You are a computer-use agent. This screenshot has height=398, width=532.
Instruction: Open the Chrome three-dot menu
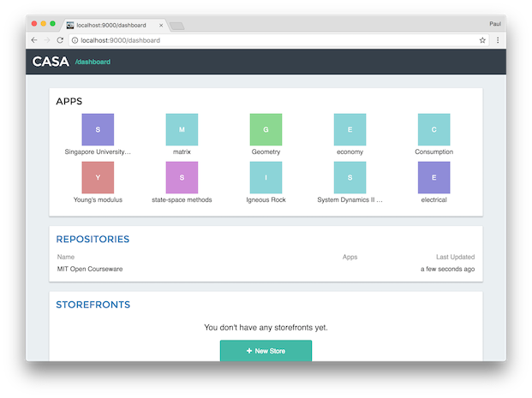[x=498, y=40]
